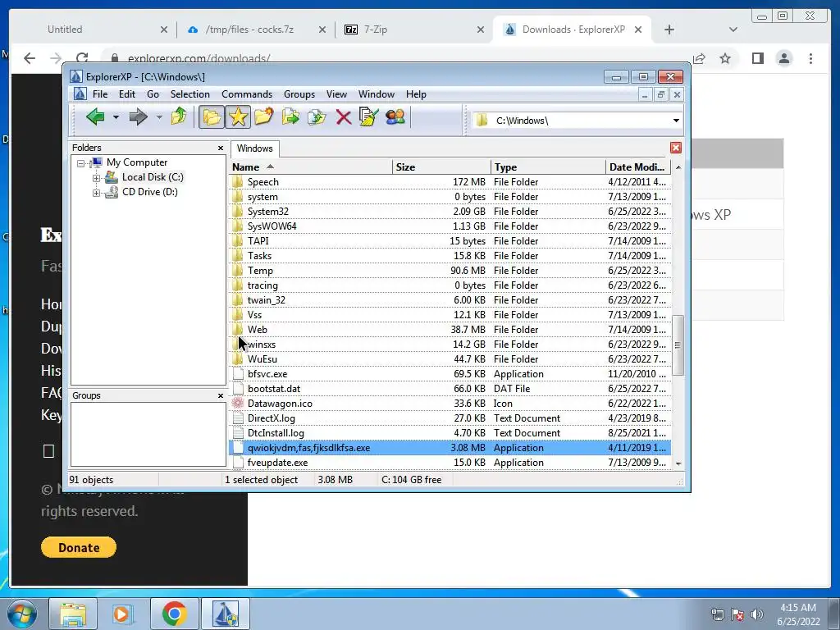Open Chrome from the taskbar
This screenshot has width=840, height=630.
pos(174,614)
